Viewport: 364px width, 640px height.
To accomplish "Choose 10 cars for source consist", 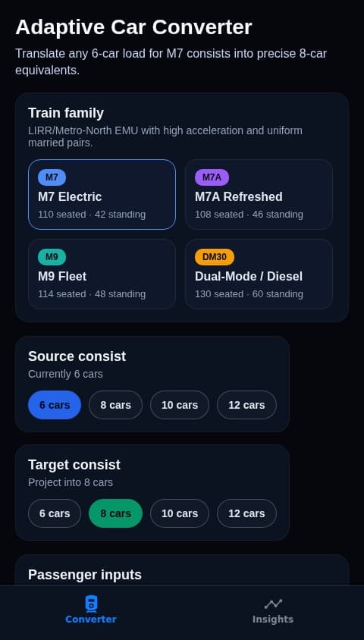I will point(180,405).
